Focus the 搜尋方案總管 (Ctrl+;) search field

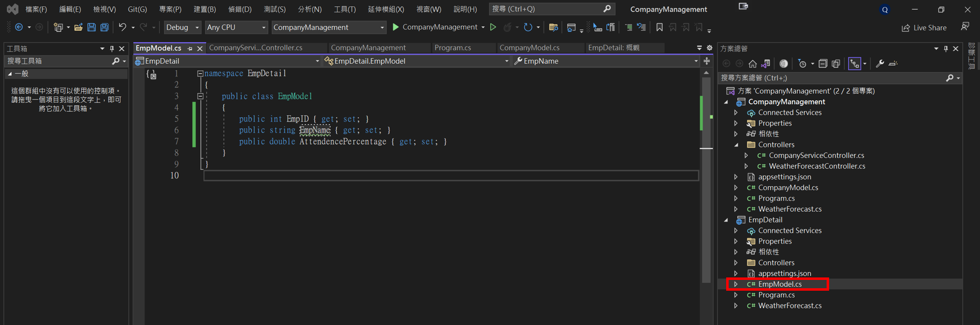tap(840, 78)
